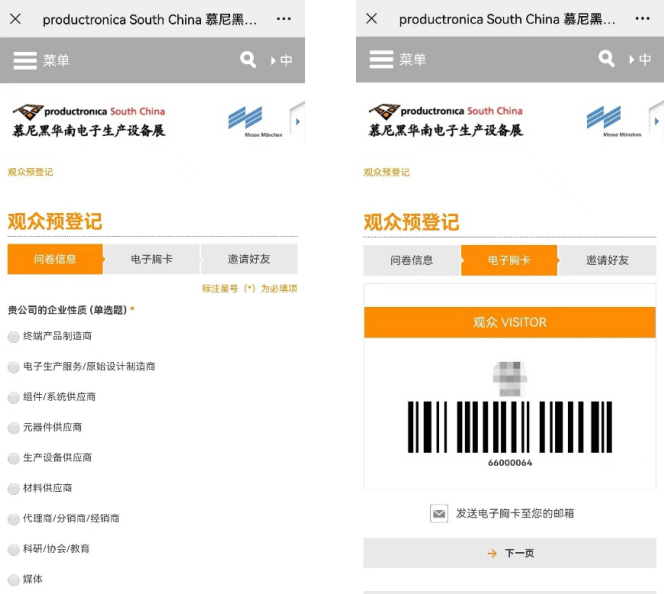The height and width of the screenshot is (594, 665).
Task: Expand the blue arrow side tab on right screen
Action: tap(657, 121)
